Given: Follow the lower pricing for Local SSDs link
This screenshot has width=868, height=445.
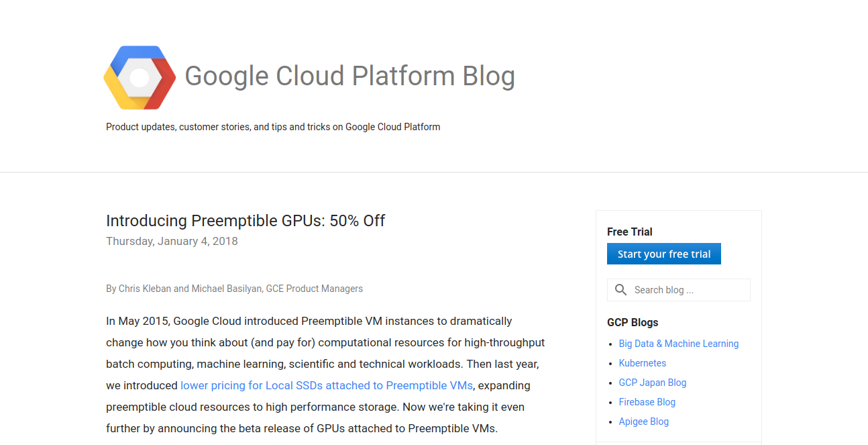Looking at the screenshot, I should [327, 385].
